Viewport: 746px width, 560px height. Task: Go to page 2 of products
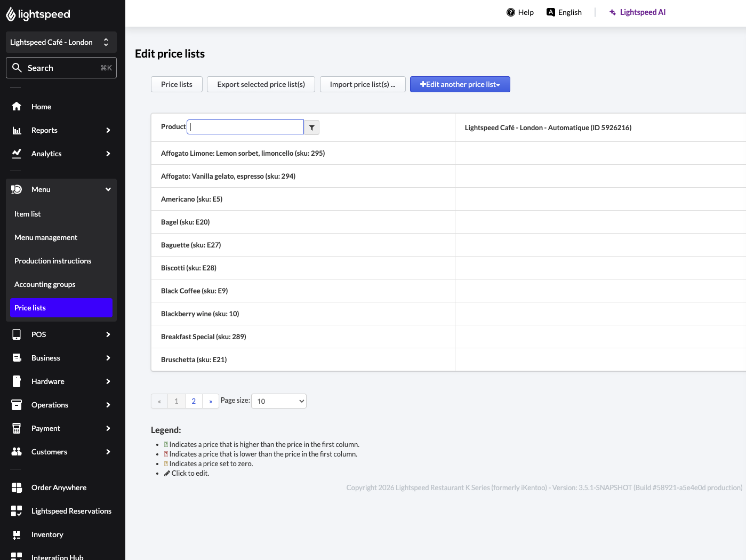click(x=194, y=401)
